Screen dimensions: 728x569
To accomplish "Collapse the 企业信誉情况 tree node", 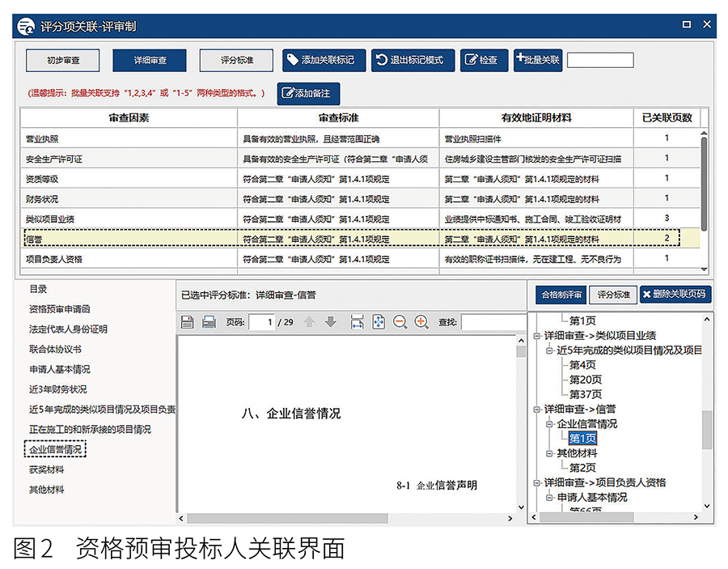I will pos(549,424).
